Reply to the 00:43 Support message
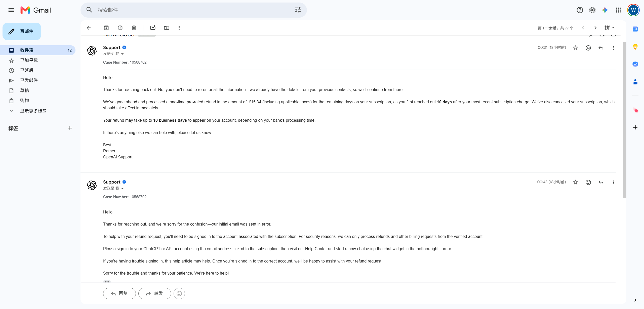This screenshot has width=644, height=309. 601,182
